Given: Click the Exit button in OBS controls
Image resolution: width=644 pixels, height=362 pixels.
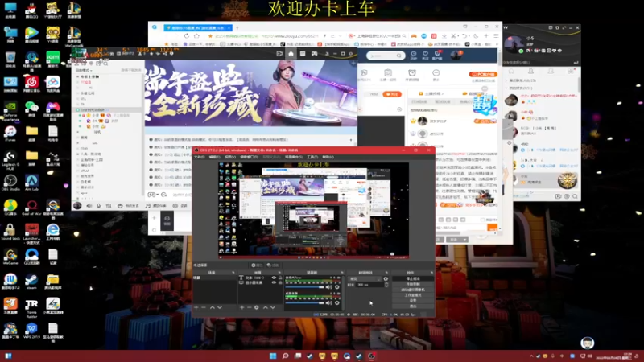Looking at the screenshot, I should point(413,306).
